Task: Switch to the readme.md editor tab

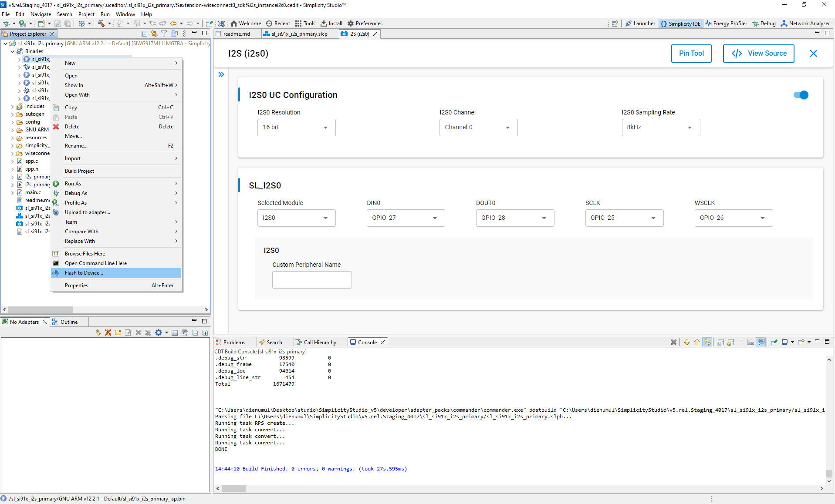Action: pos(237,34)
